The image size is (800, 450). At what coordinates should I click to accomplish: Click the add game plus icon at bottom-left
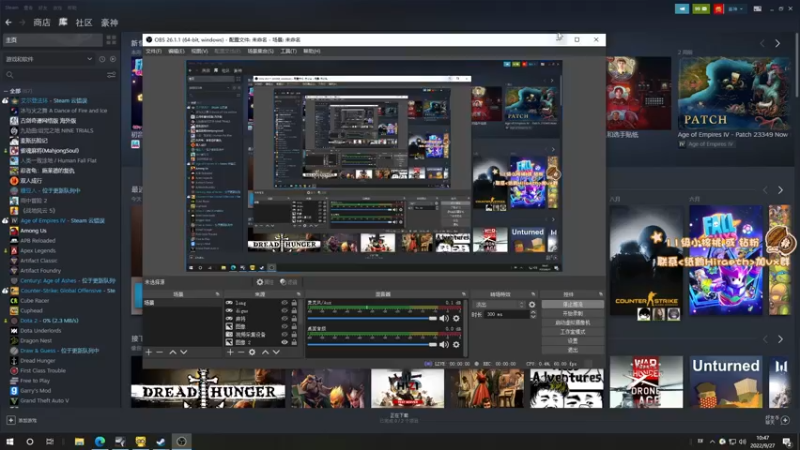11,420
